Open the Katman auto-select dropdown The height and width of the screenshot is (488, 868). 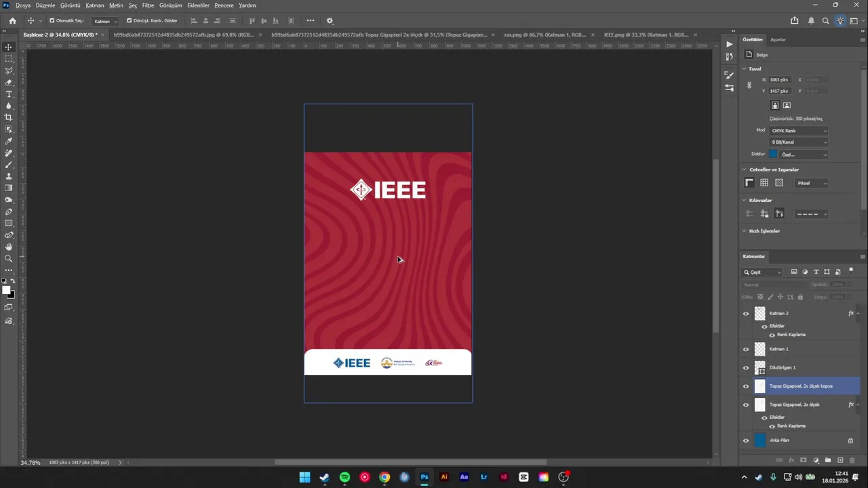coord(105,21)
